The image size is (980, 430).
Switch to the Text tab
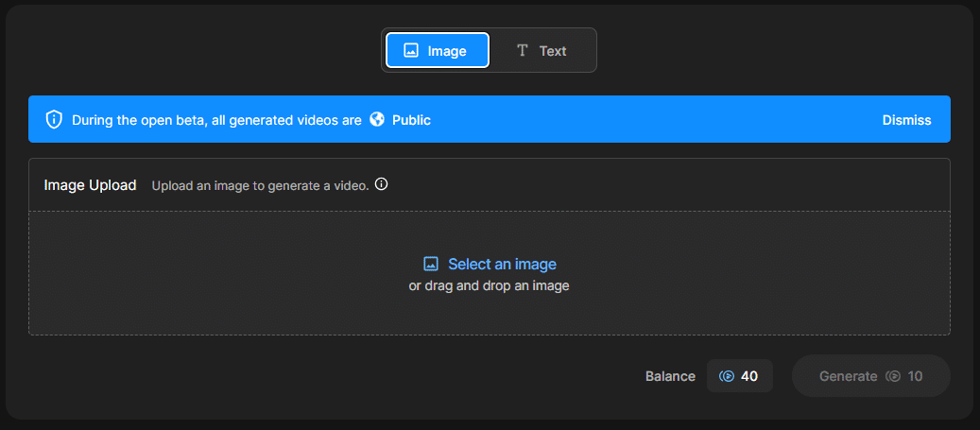542,51
